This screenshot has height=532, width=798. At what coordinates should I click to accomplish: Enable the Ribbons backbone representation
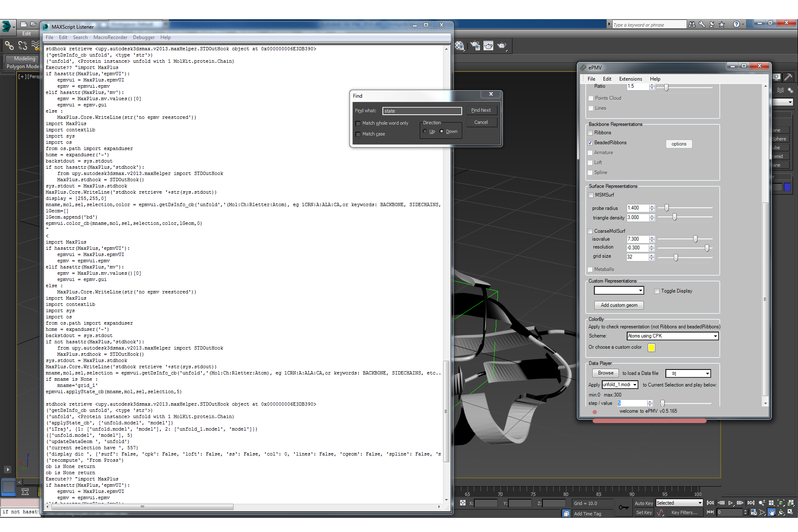click(590, 133)
